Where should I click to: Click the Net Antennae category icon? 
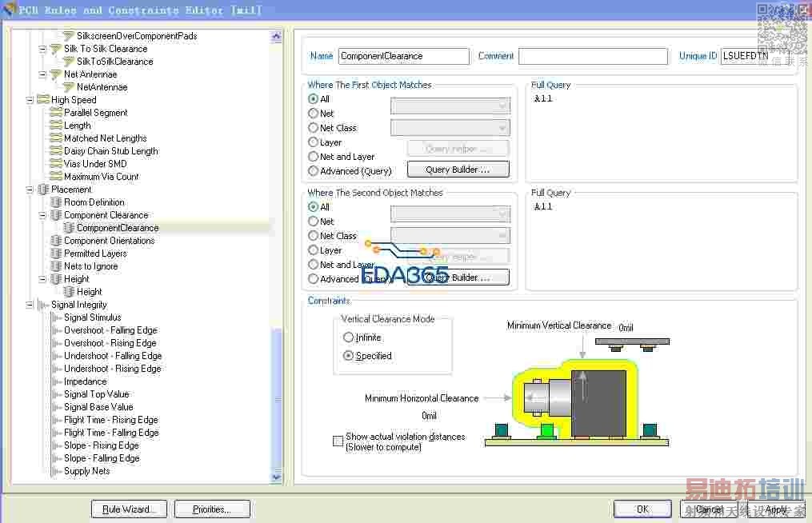55,74
